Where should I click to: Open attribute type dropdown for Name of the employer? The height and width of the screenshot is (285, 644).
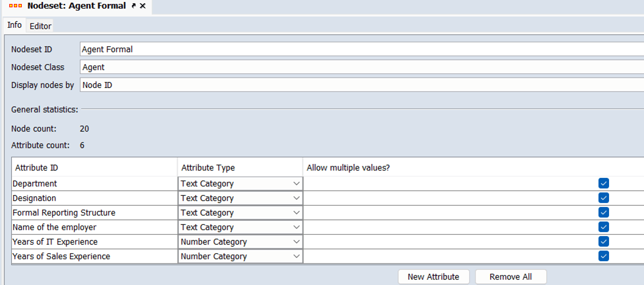pyautogui.click(x=296, y=227)
